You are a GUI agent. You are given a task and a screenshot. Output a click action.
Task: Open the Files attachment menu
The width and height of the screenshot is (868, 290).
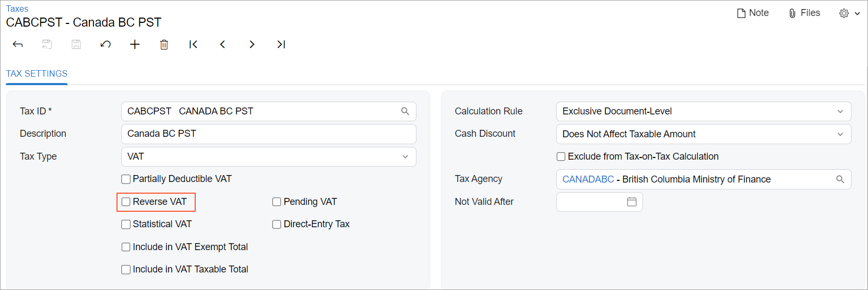coord(804,13)
